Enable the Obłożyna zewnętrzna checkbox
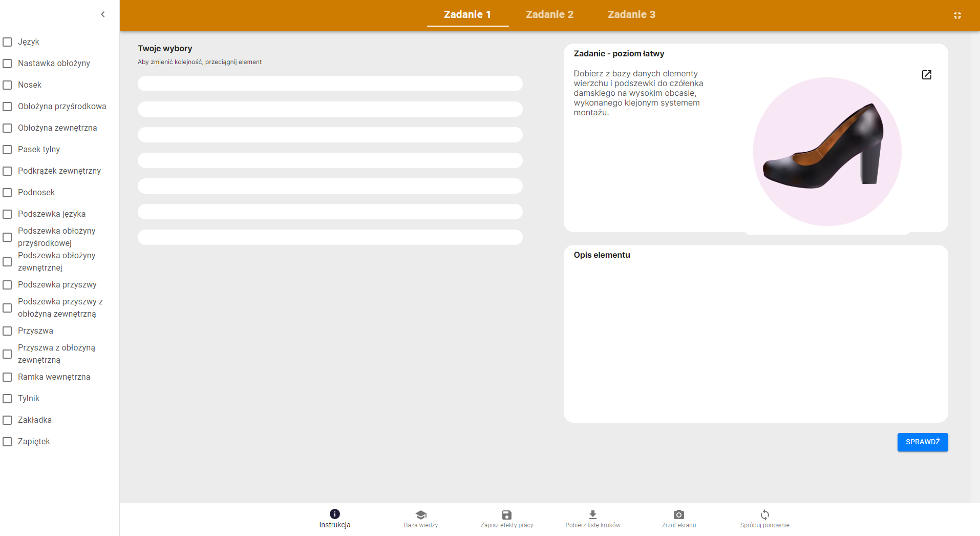 (8, 128)
